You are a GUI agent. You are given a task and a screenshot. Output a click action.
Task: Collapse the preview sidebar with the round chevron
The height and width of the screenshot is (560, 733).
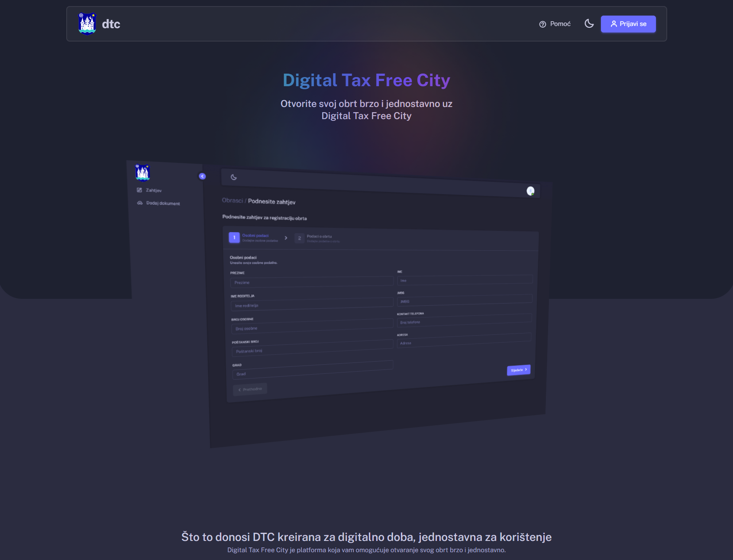[x=202, y=176]
